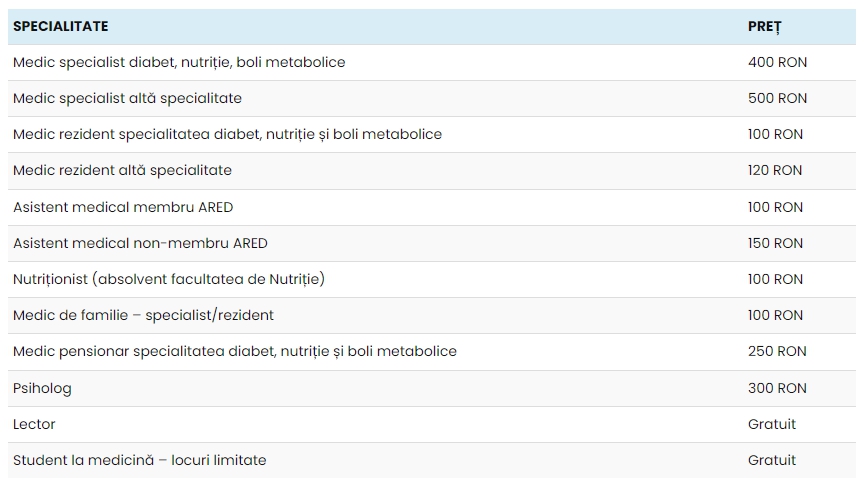Click the SPECIALITATE column header
The image size is (864, 489).
click(61, 26)
